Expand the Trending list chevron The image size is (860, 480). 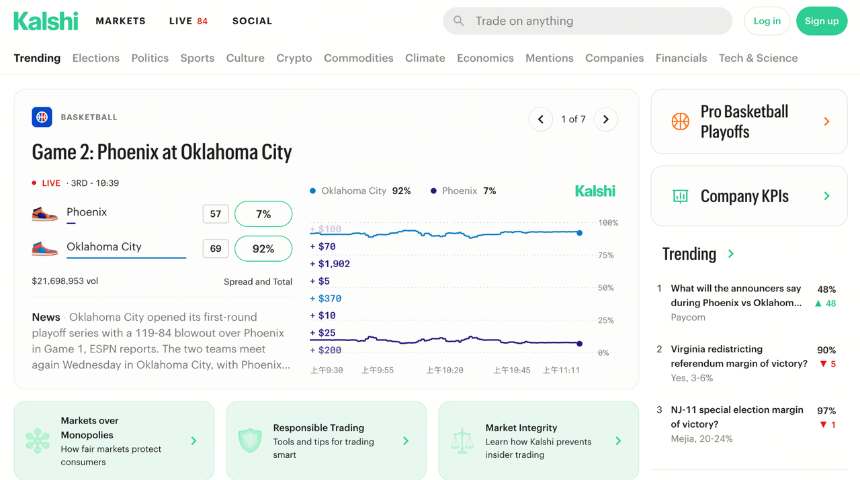coord(731,253)
